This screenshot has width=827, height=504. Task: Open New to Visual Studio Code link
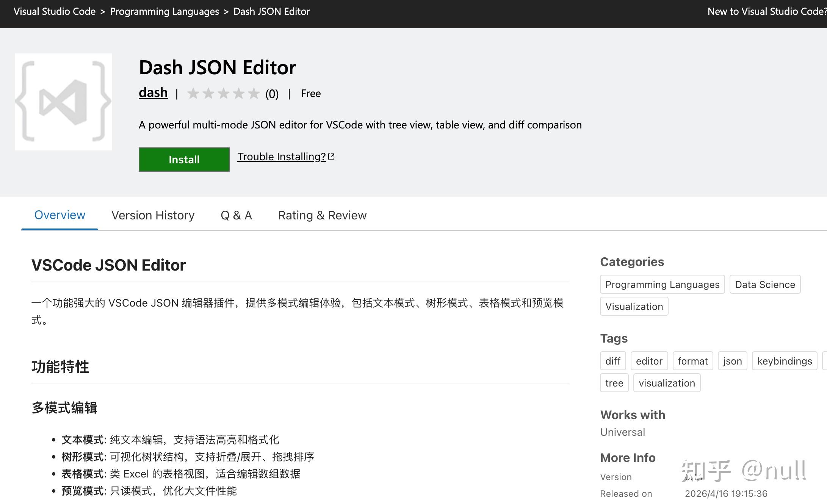pos(767,11)
